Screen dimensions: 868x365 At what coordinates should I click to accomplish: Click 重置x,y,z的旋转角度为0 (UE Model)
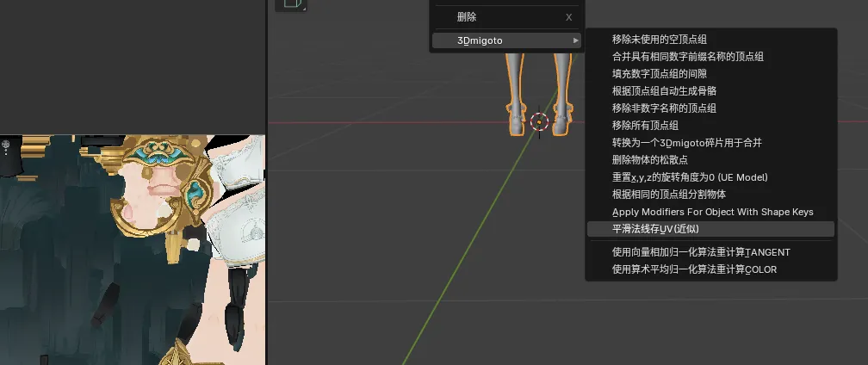[710, 177]
